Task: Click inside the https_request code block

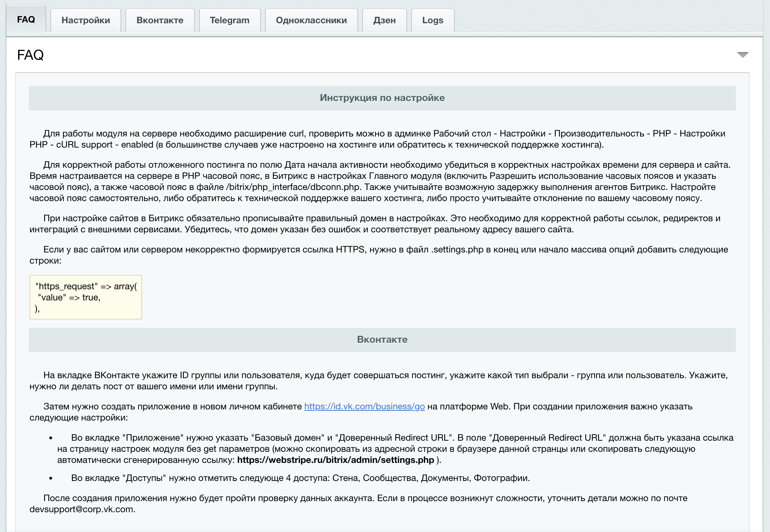Action: [x=86, y=297]
